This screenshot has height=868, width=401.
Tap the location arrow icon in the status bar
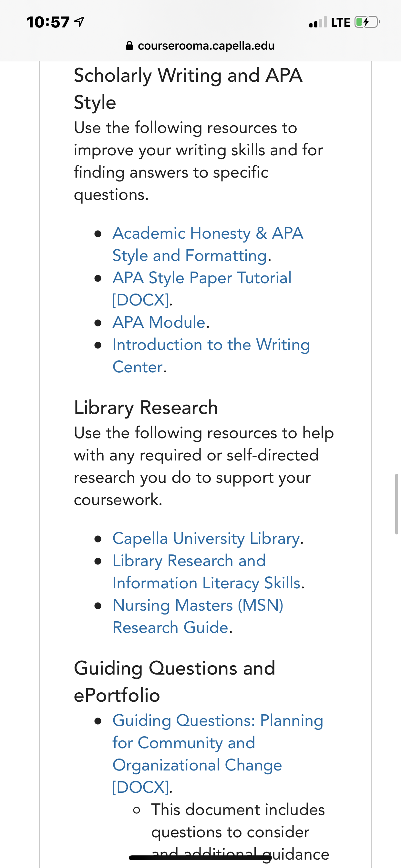click(79, 22)
